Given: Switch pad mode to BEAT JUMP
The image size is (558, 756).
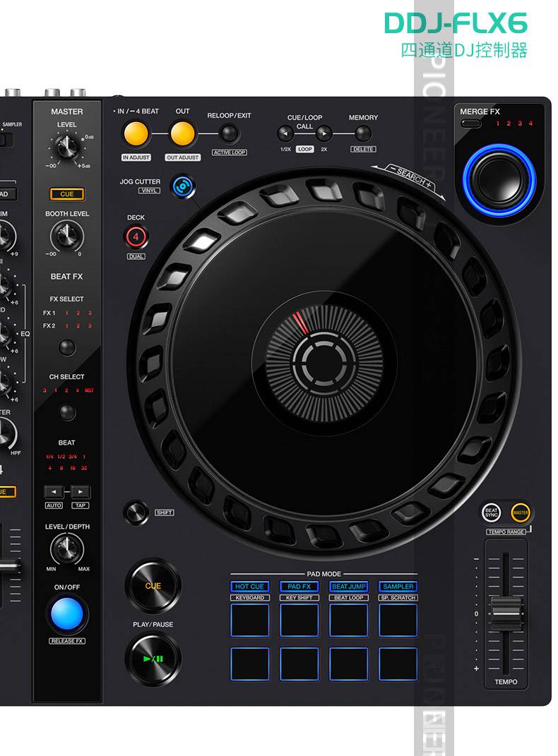Looking at the screenshot, I should coord(349,587).
